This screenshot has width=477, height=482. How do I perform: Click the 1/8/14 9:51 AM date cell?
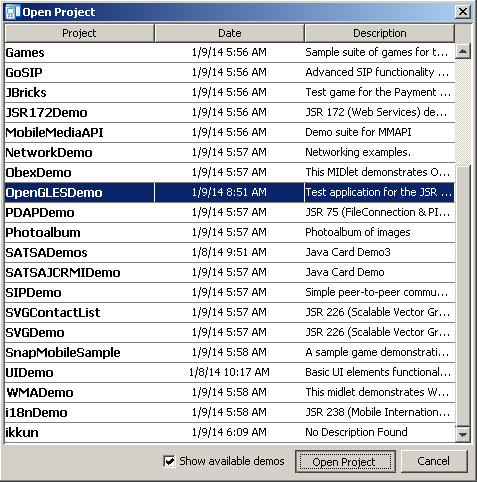point(229,252)
